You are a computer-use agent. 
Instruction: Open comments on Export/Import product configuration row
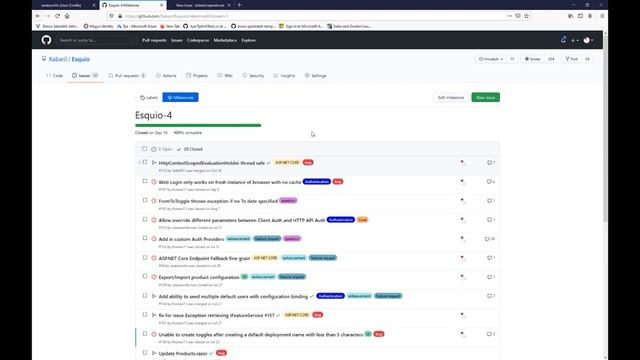pos(491,277)
